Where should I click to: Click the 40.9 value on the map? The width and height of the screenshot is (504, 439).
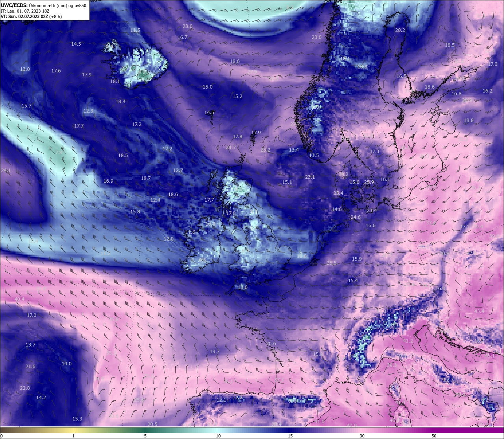tap(352, 425)
